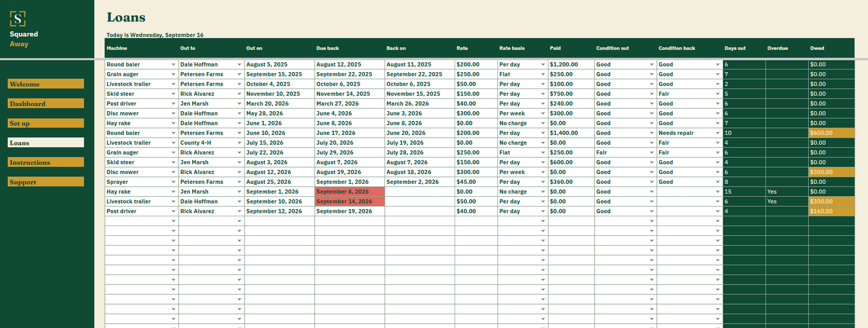Select Paid cell $1,400.00
Viewport: 868px width, 328px height.
coord(571,133)
